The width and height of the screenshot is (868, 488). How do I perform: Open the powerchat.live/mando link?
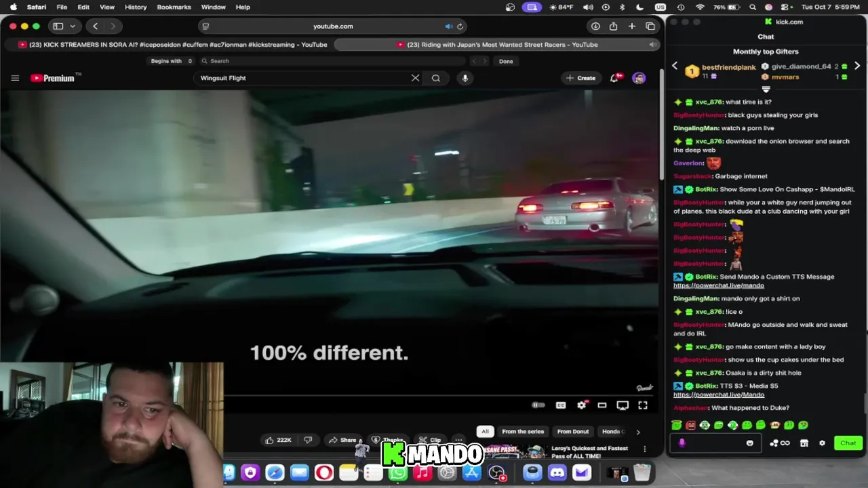[719, 285]
